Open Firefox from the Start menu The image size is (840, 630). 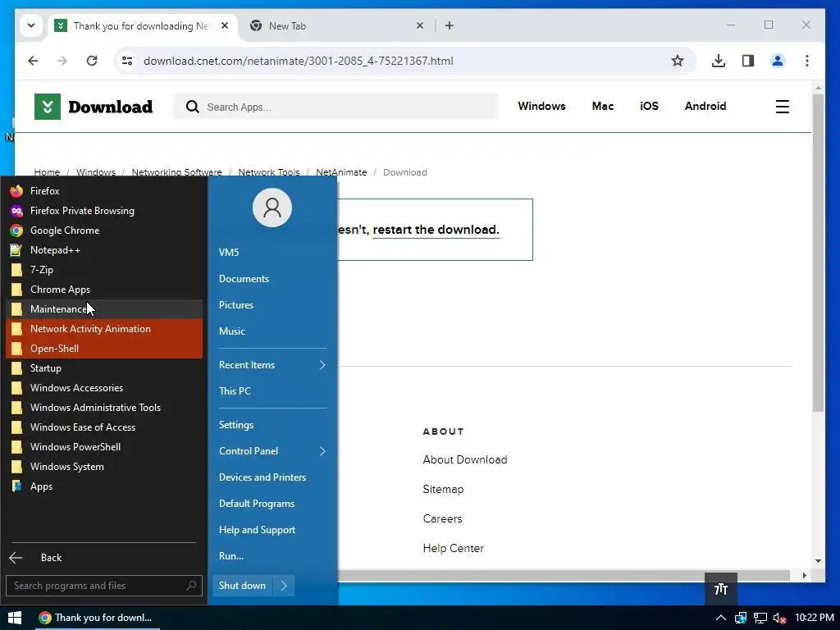[104, 190]
